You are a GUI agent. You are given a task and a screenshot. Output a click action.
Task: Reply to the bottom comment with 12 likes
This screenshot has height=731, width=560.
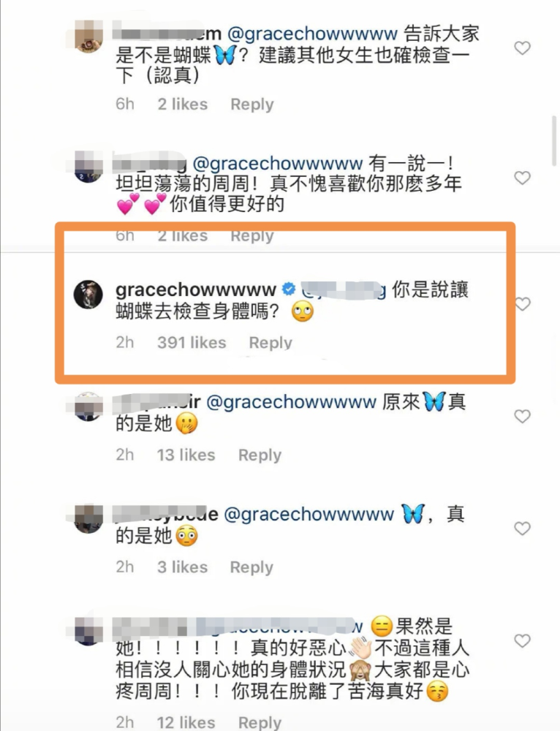(x=260, y=723)
